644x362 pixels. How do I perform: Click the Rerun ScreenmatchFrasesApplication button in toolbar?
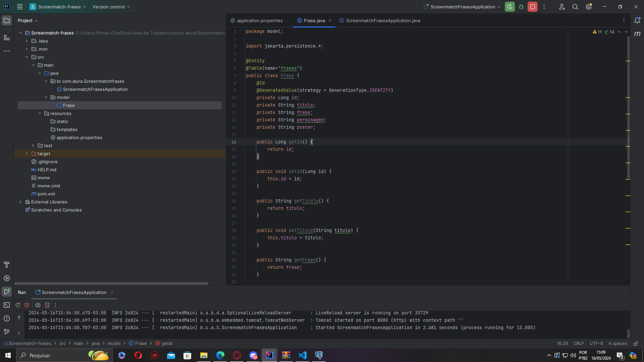coord(509,7)
